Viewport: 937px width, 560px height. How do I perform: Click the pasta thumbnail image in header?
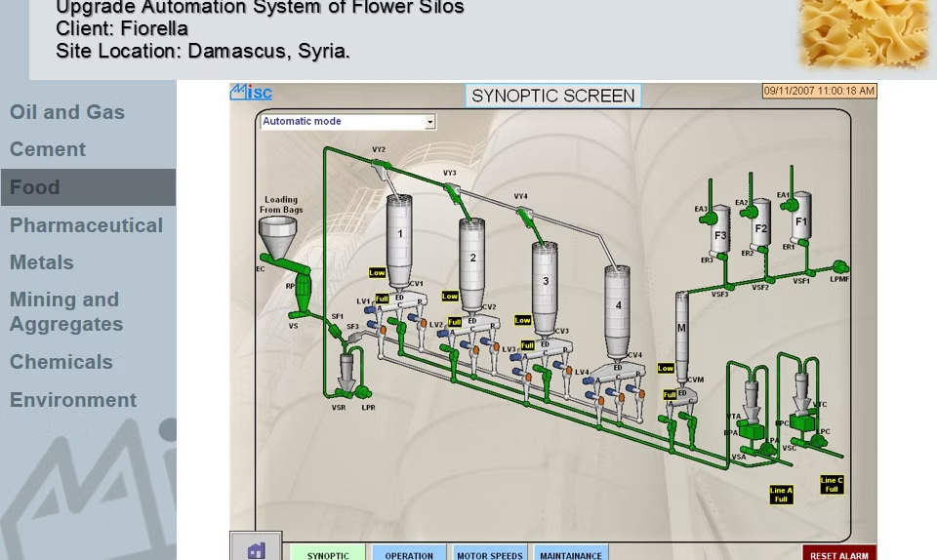(x=863, y=35)
